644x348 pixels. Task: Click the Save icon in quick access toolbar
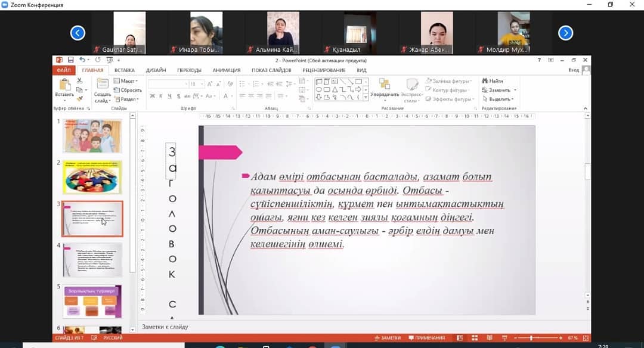(x=70, y=60)
